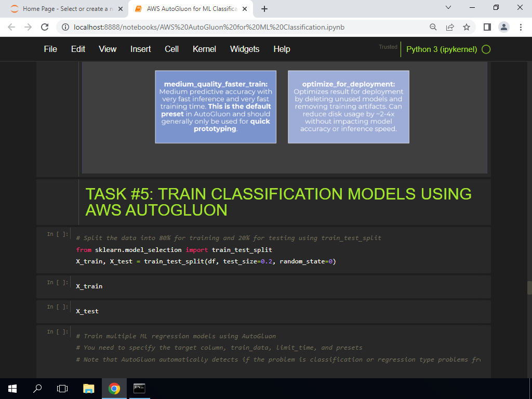This screenshot has height=399, width=532.
Task: Open the View menu
Action: 108,49
